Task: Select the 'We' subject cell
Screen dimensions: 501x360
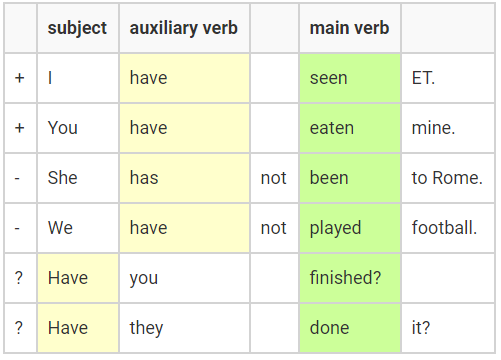Action: (x=78, y=228)
